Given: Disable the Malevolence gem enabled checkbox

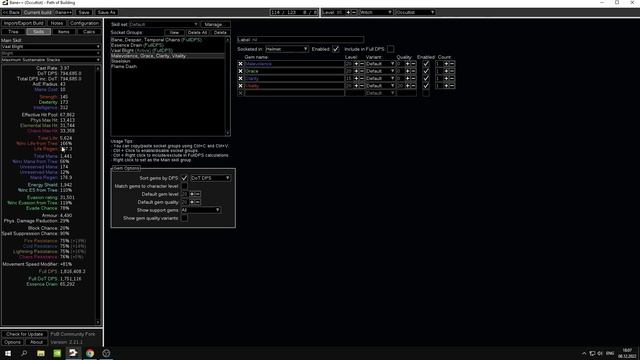Looking at the screenshot, I should (x=426, y=64).
